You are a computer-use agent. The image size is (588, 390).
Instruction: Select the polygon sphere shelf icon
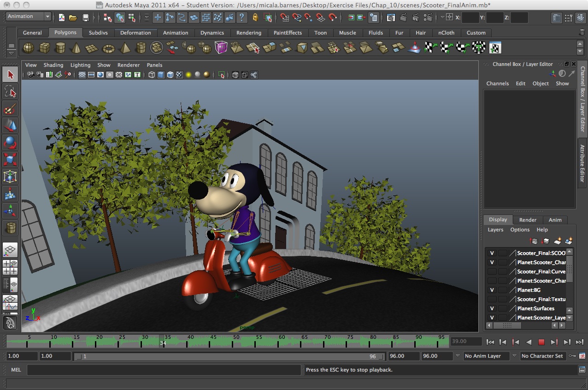pyautogui.click(x=29, y=48)
